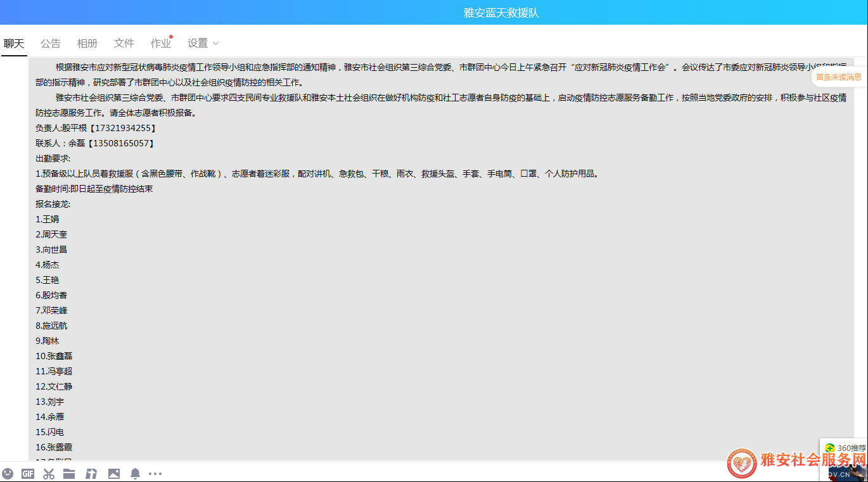Image resolution: width=868 pixels, height=482 pixels.
Task: Go to the 文件 tab
Action: point(124,43)
